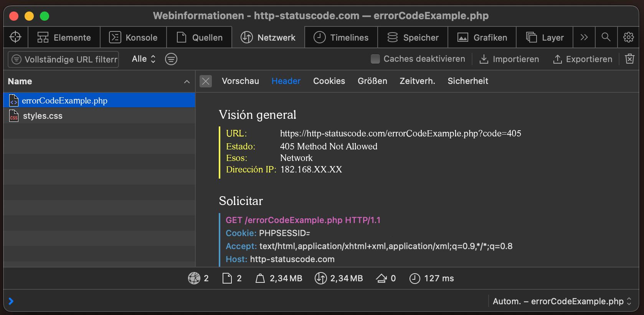
Task: Open the Alle resource type dropdown
Action: click(x=144, y=59)
